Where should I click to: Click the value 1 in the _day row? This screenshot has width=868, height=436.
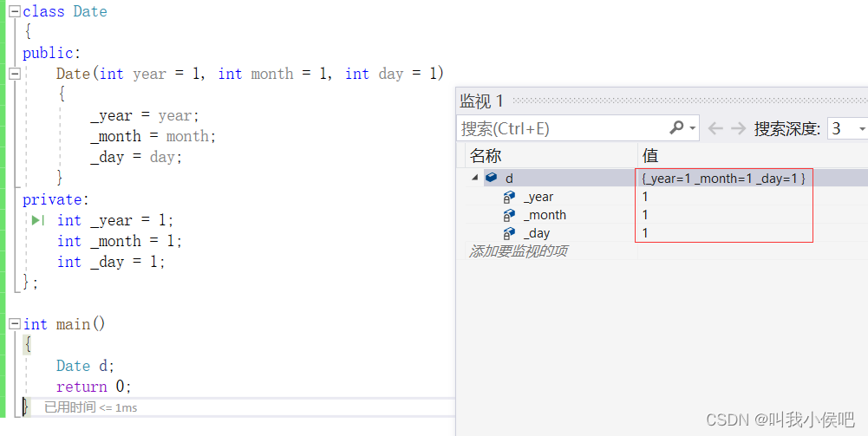(645, 233)
